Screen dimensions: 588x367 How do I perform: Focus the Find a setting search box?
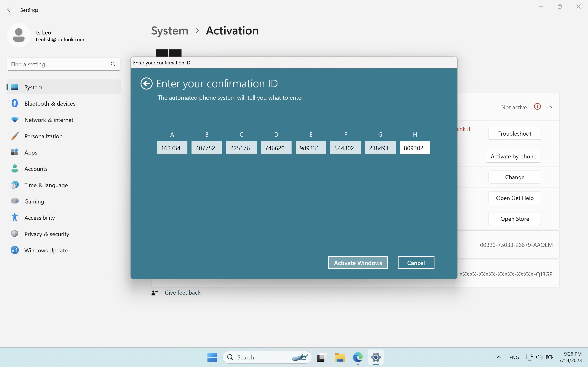tap(58, 64)
